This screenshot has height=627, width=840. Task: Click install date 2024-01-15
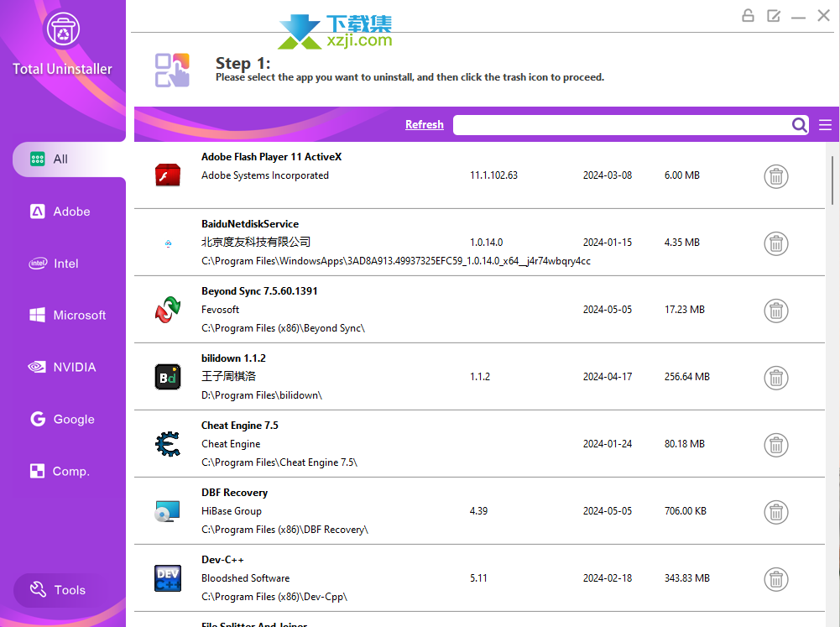point(607,243)
